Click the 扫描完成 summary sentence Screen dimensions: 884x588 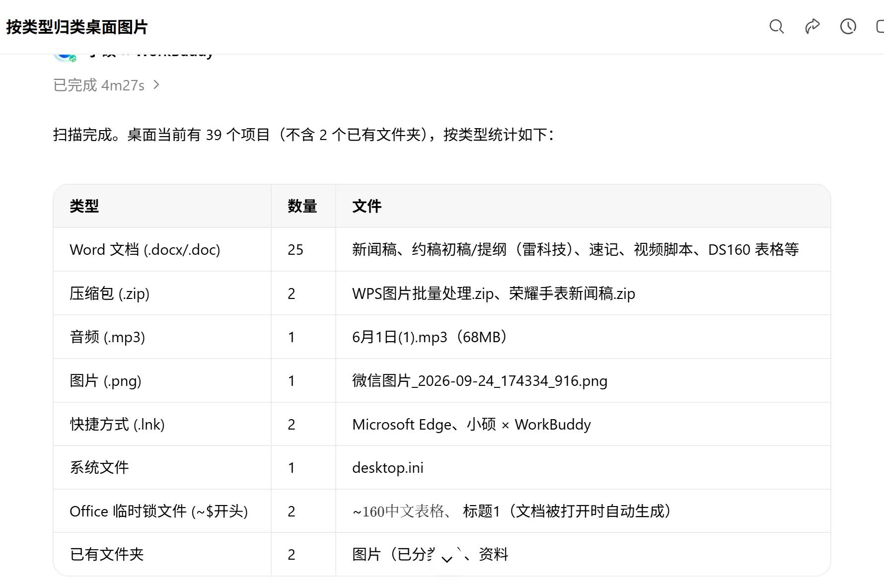303,135
